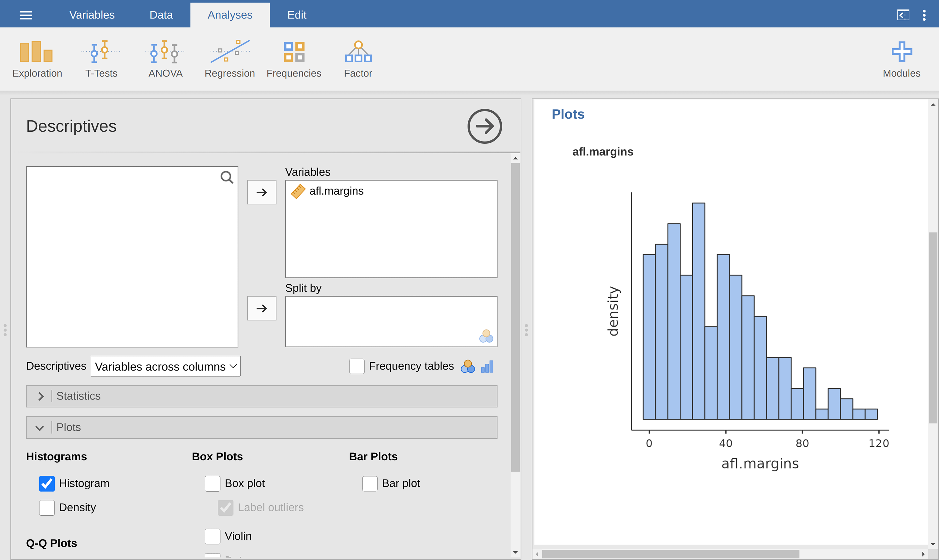Open the ANOVA analyses menu

[x=165, y=59]
